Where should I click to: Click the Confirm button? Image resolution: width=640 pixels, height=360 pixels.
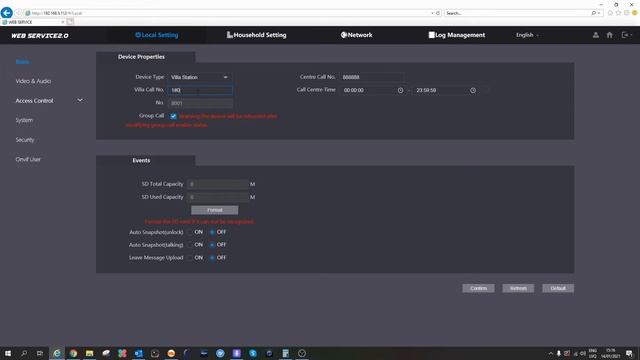click(478, 288)
